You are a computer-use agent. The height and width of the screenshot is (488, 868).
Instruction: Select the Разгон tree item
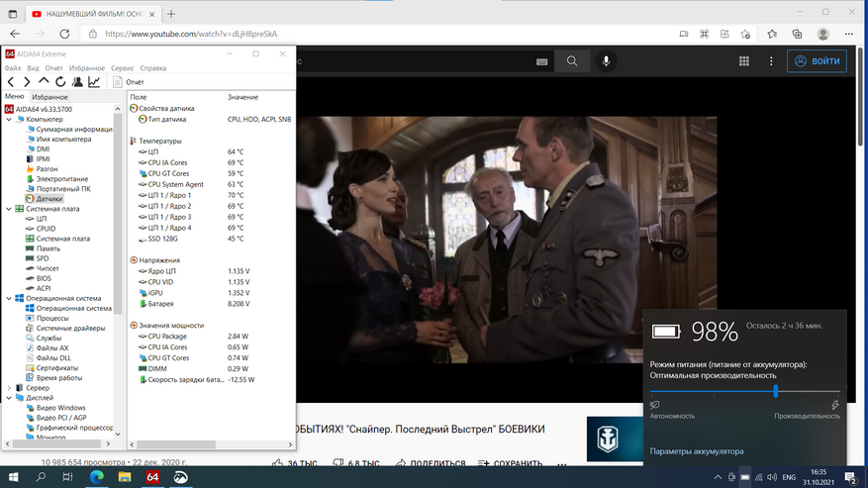click(x=43, y=169)
